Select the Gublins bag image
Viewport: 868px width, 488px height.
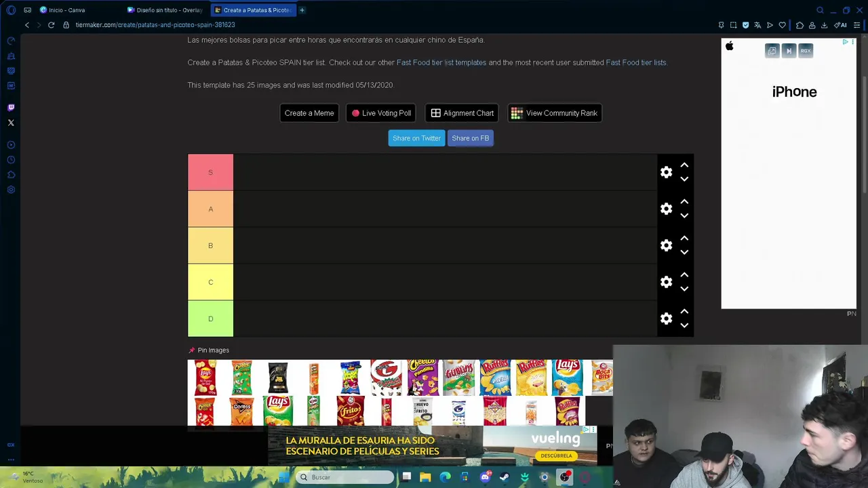(459, 378)
